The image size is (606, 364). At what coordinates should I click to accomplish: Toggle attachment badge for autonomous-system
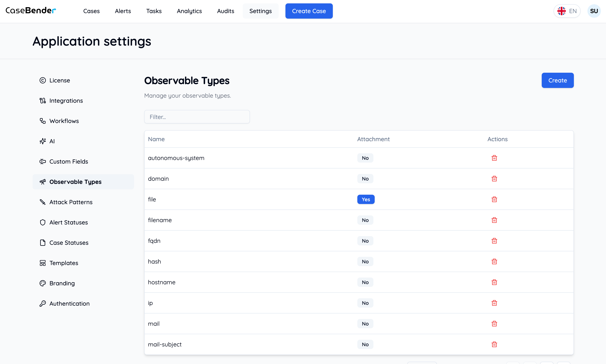365,158
